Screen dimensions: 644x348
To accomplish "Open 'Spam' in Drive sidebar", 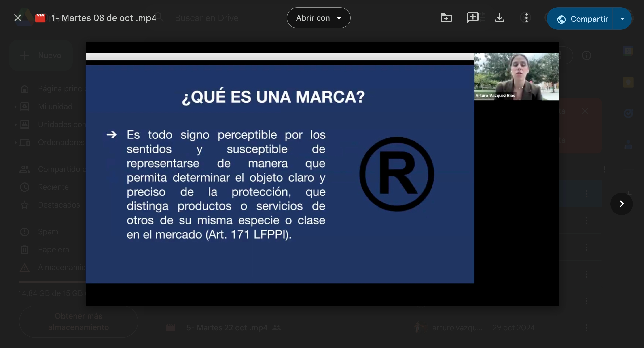I will pos(48,232).
